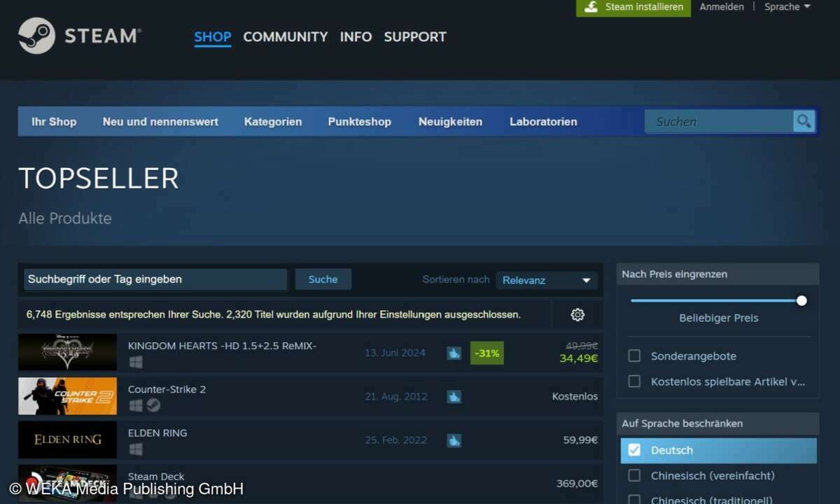Click the Steam logo

tap(80, 36)
